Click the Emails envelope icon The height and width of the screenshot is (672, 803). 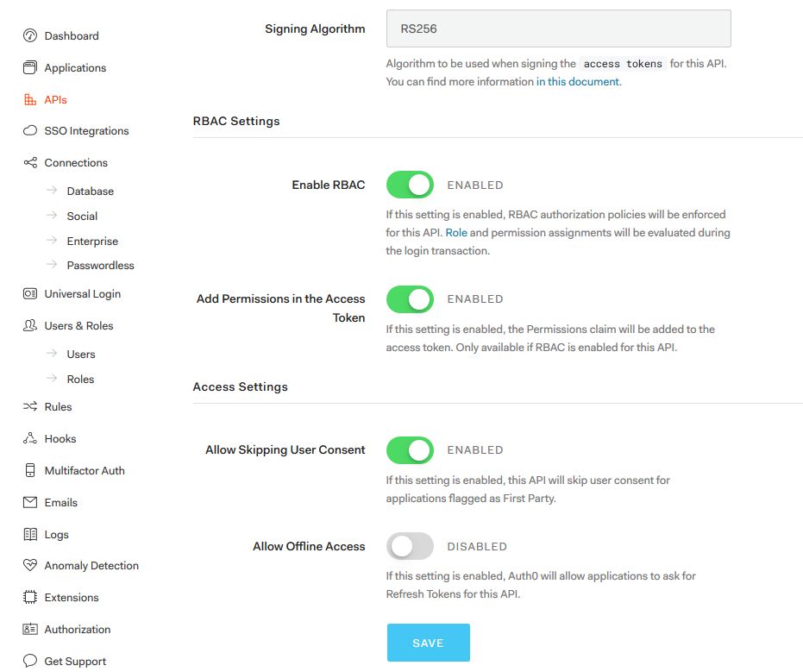pos(30,503)
